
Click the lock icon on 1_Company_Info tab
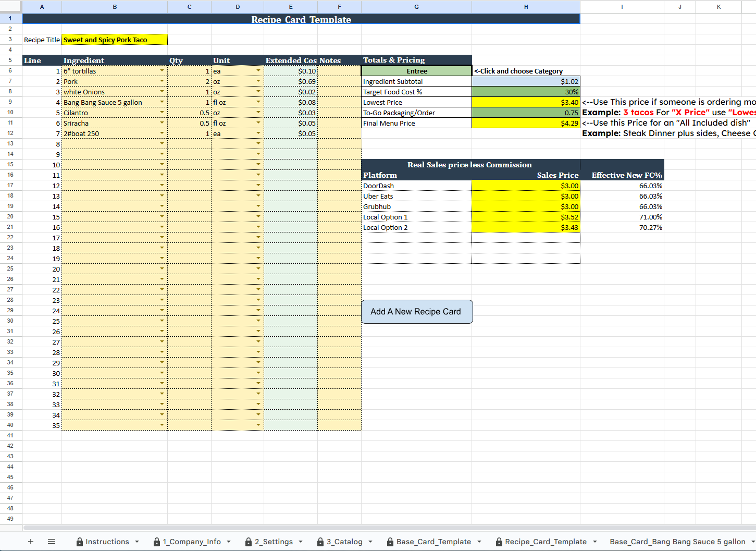pos(157,542)
